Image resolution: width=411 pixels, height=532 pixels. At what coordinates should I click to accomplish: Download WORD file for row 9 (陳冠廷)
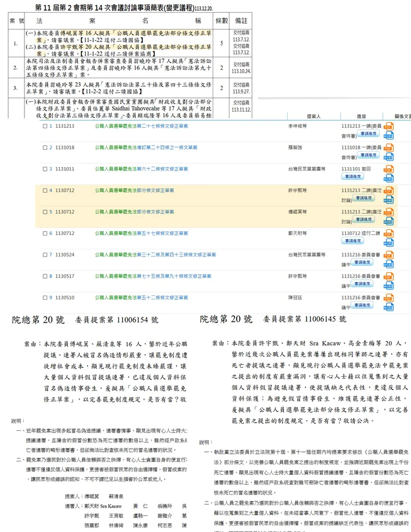(388, 307)
